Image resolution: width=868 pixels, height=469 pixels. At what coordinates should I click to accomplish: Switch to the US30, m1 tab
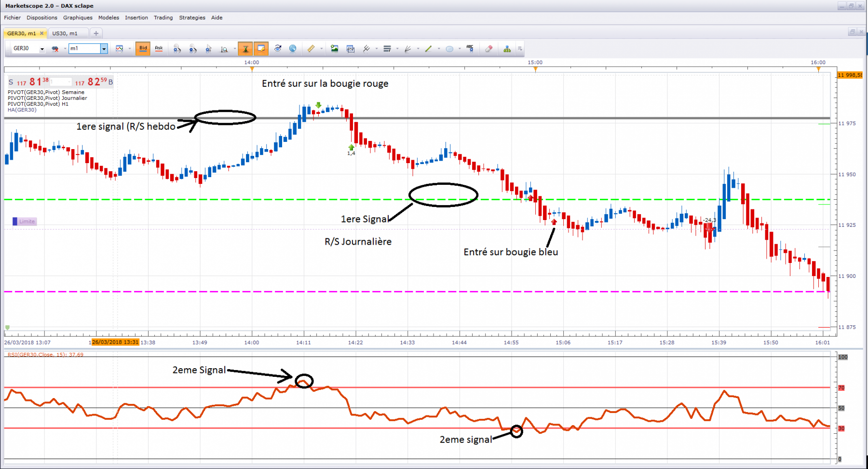coord(65,33)
